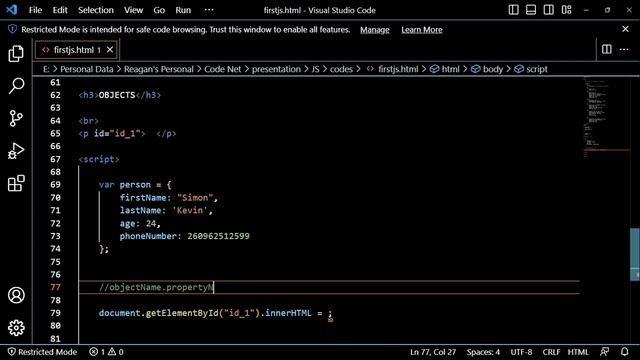Close the firstjs.html tab

coord(110,49)
